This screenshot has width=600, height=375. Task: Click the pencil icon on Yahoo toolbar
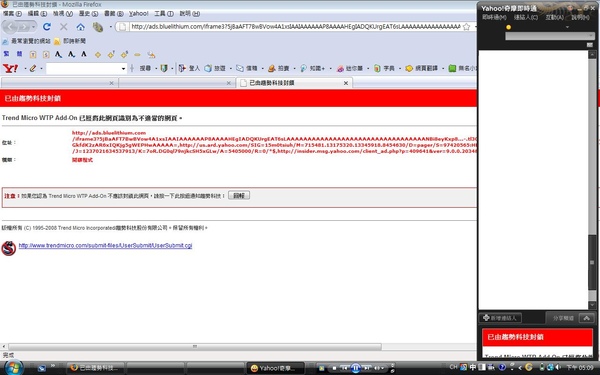click(33, 68)
